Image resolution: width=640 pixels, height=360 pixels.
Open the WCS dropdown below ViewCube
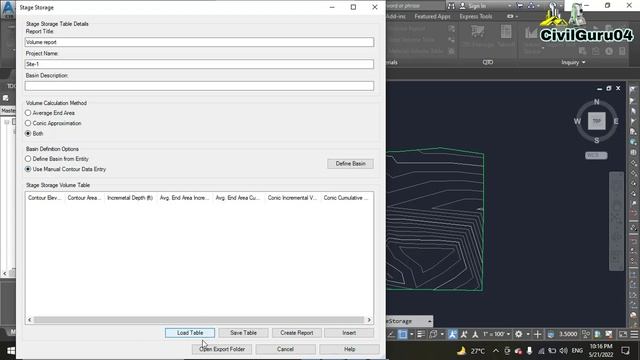[x=596, y=156]
